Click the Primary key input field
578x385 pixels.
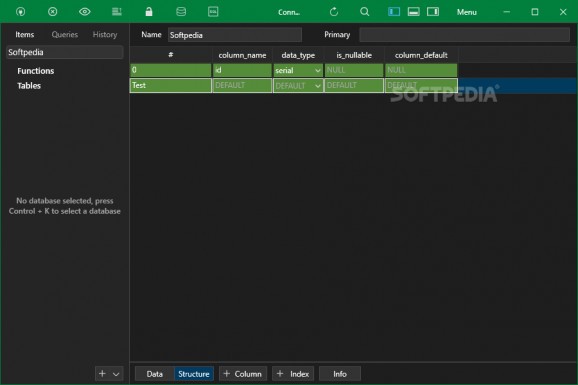pyautogui.click(x=464, y=35)
